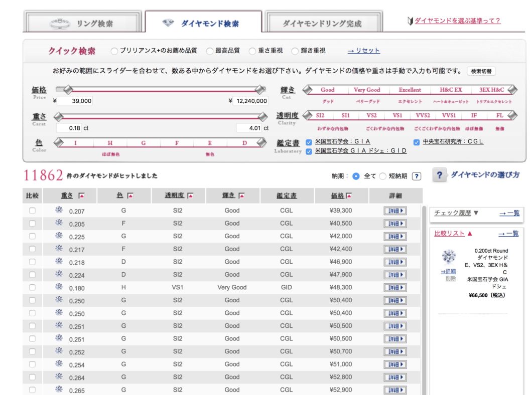Image resolution: width=532 pixels, height=395 pixels.
Task: Toggle the 中央宝石研究所：CGL checkbox
Action: [x=417, y=142]
